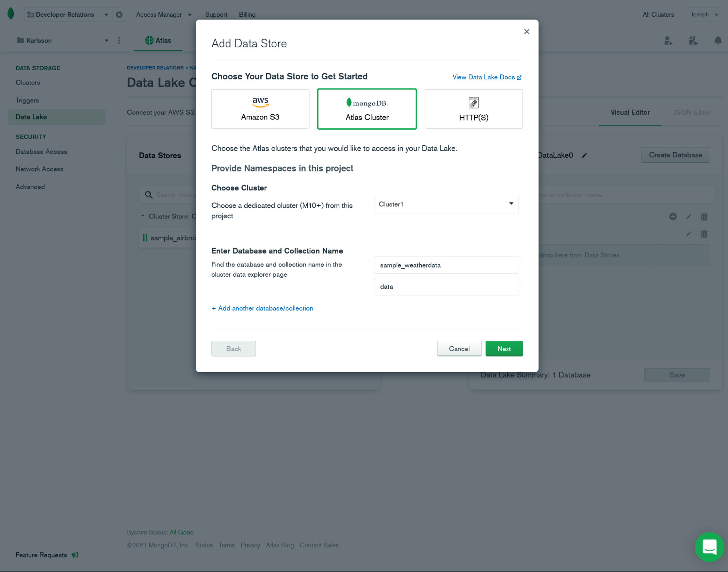This screenshot has height=572, width=728.
Task: Collapse the Cluster Store tree
Action: coord(143,216)
